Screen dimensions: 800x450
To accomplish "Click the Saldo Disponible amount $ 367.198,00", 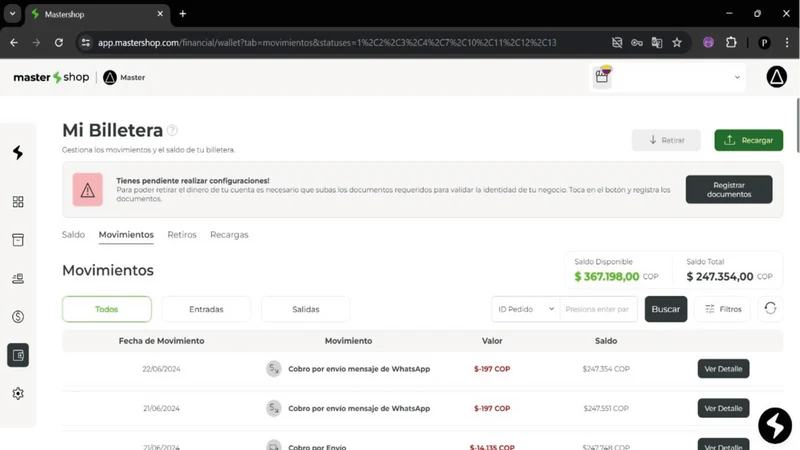I will 606,277.
